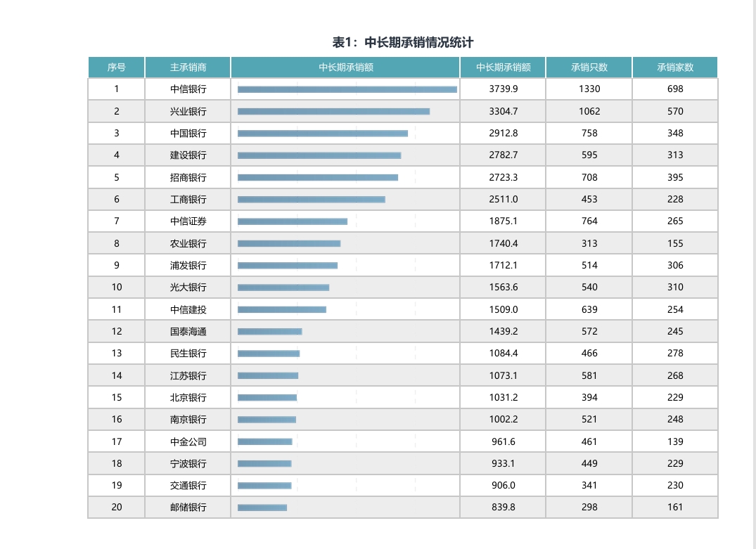Select the 中信银行 row entry

[x=186, y=89]
